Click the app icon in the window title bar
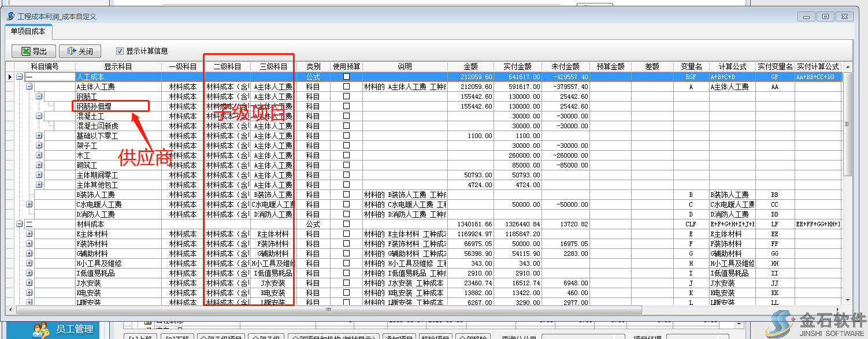Screen dimensions: 868x339 click(10, 16)
